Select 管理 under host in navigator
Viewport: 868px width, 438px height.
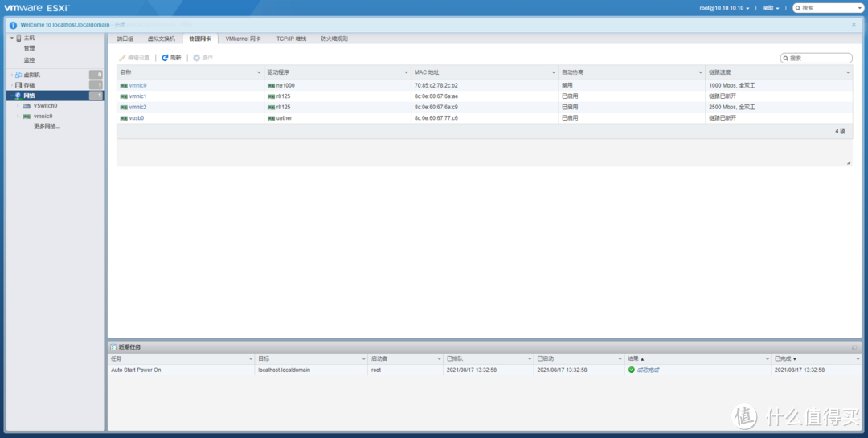tap(30, 49)
